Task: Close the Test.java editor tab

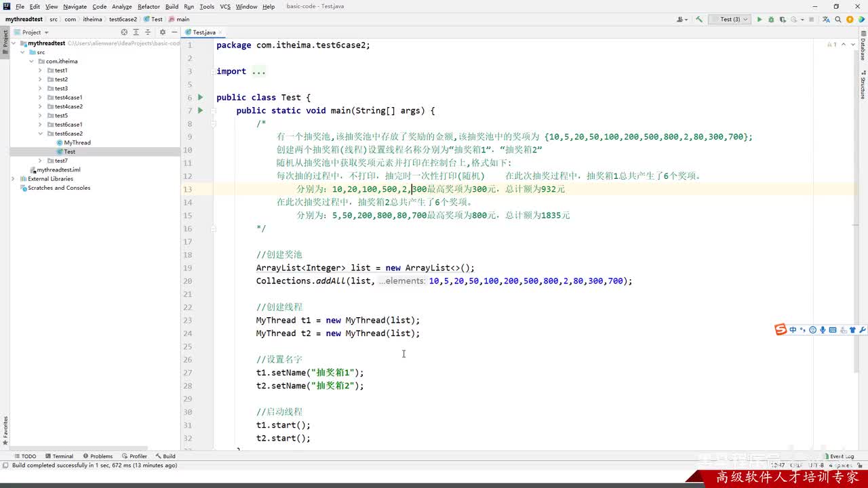Action: click(220, 33)
